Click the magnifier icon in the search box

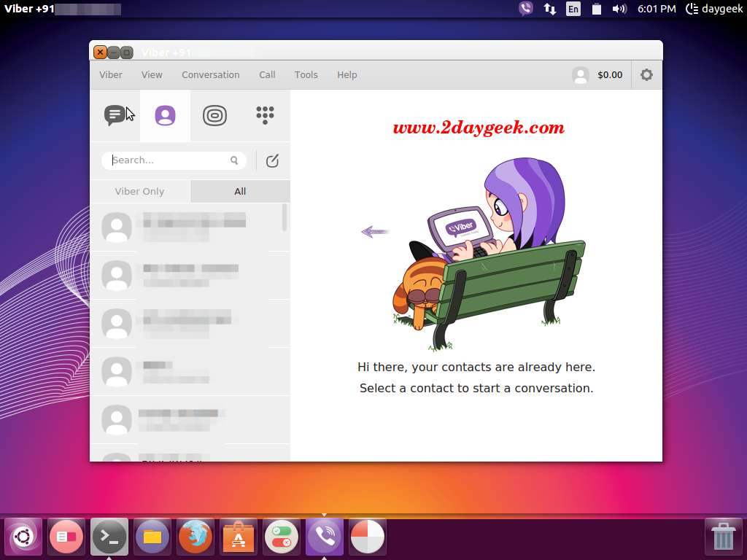pos(234,160)
